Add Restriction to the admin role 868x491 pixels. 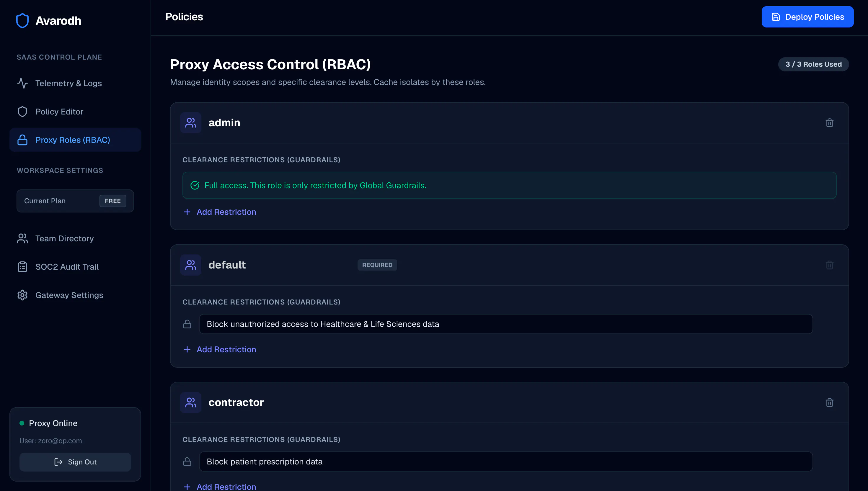point(220,212)
